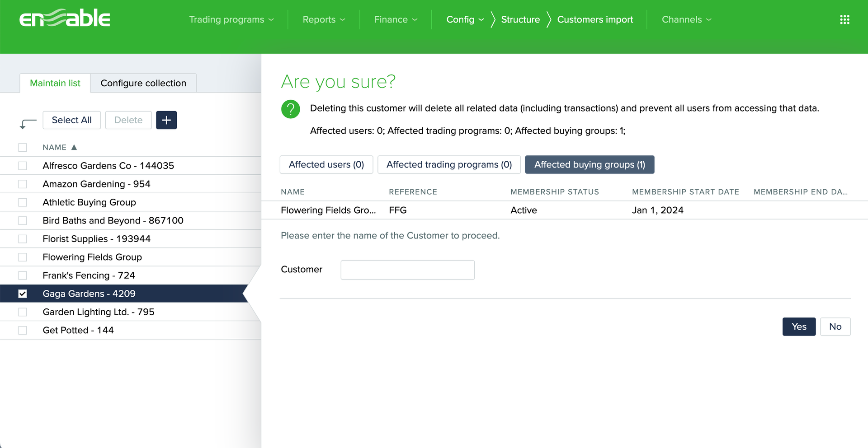Expand the Trading programs menu
This screenshot has width=868, height=448.
pos(231,19)
